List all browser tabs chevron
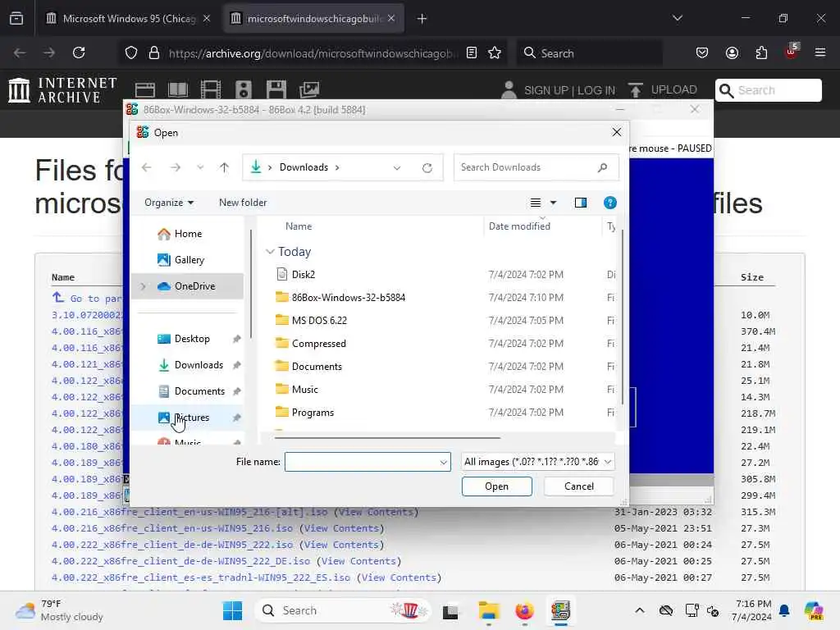This screenshot has width=840, height=630. tap(678, 18)
